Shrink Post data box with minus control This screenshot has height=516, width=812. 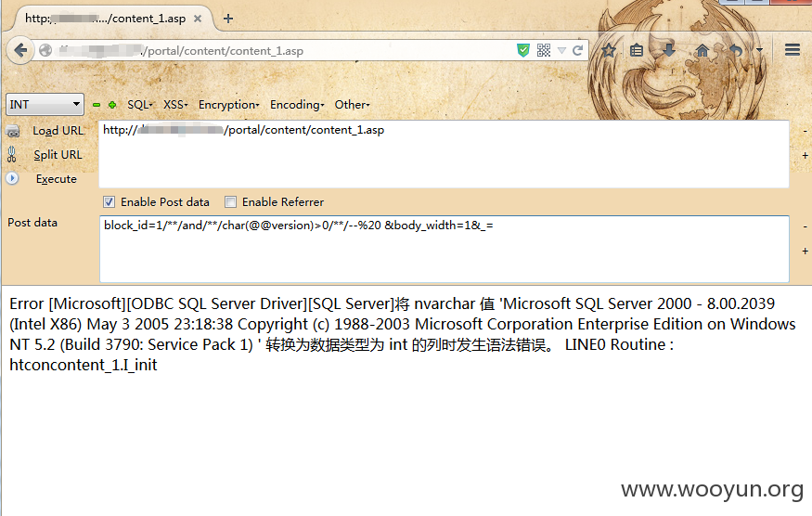806,226
